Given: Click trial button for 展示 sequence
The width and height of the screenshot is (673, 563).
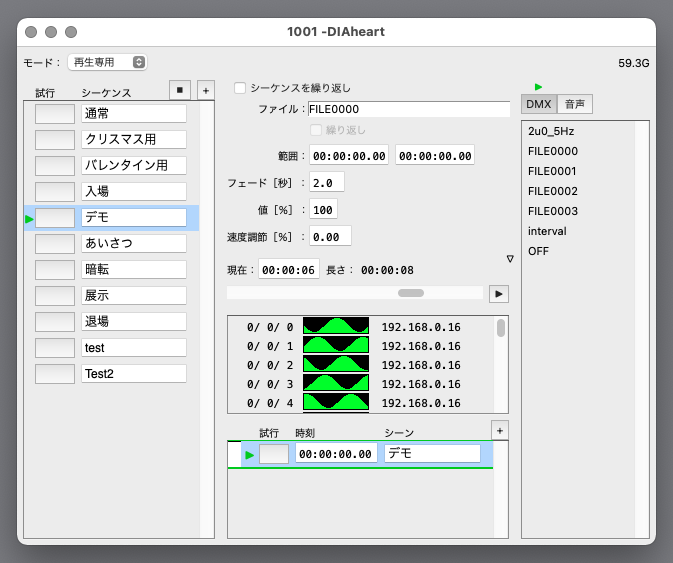Looking at the screenshot, I should point(55,296).
